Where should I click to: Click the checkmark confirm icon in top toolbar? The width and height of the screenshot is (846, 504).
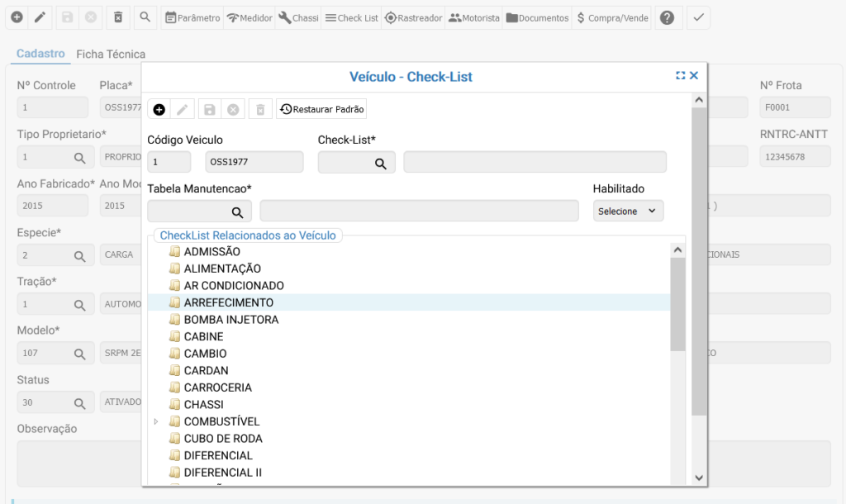pos(698,17)
